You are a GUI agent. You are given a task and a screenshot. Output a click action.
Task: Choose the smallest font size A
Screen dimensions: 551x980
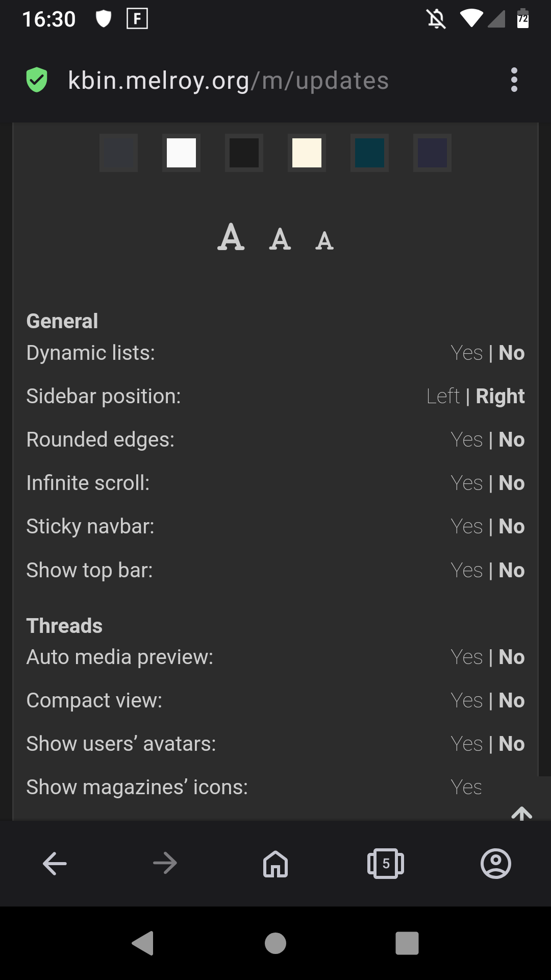(x=324, y=241)
